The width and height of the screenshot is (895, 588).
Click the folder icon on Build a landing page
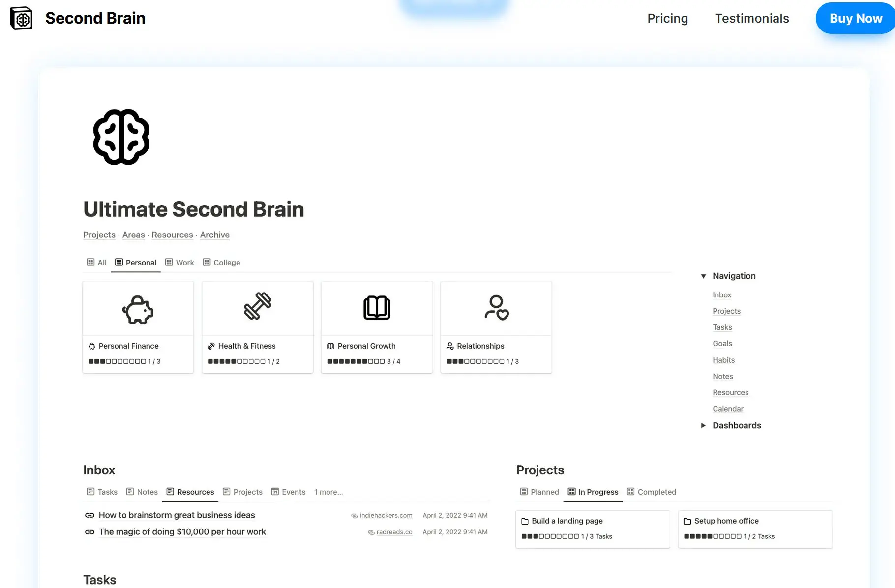pyautogui.click(x=524, y=521)
